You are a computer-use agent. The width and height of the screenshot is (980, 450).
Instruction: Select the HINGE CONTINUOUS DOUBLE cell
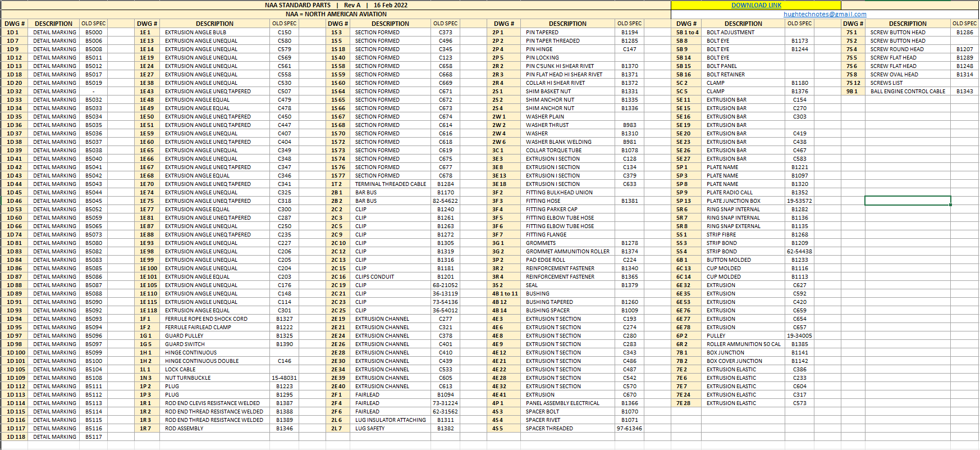pyautogui.click(x=202, y=361)
